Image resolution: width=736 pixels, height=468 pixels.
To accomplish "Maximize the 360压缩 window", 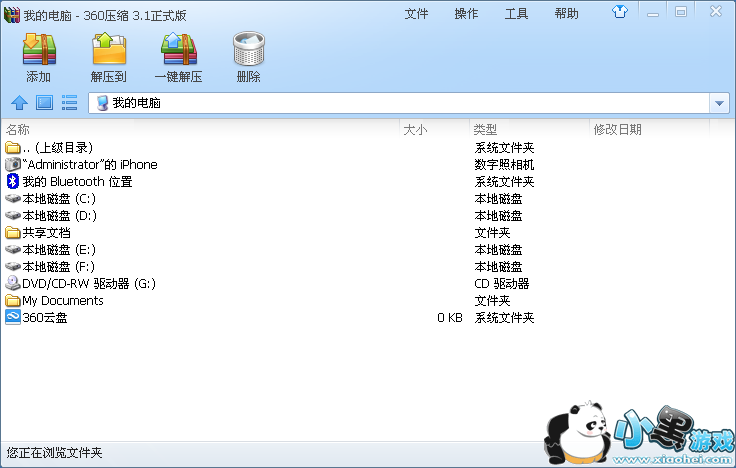I will pos(681,12).
